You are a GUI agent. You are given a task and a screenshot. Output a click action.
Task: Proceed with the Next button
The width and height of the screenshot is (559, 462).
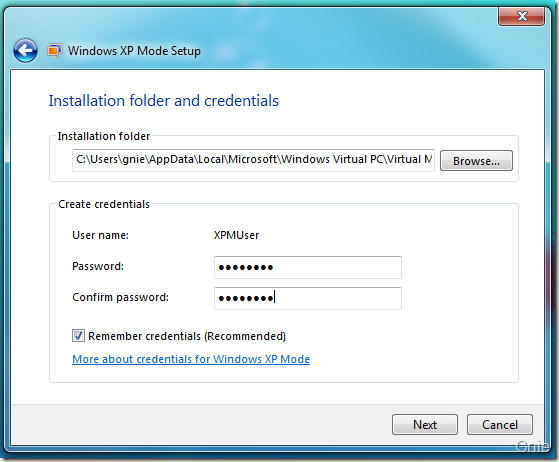(x=425, y=425)
